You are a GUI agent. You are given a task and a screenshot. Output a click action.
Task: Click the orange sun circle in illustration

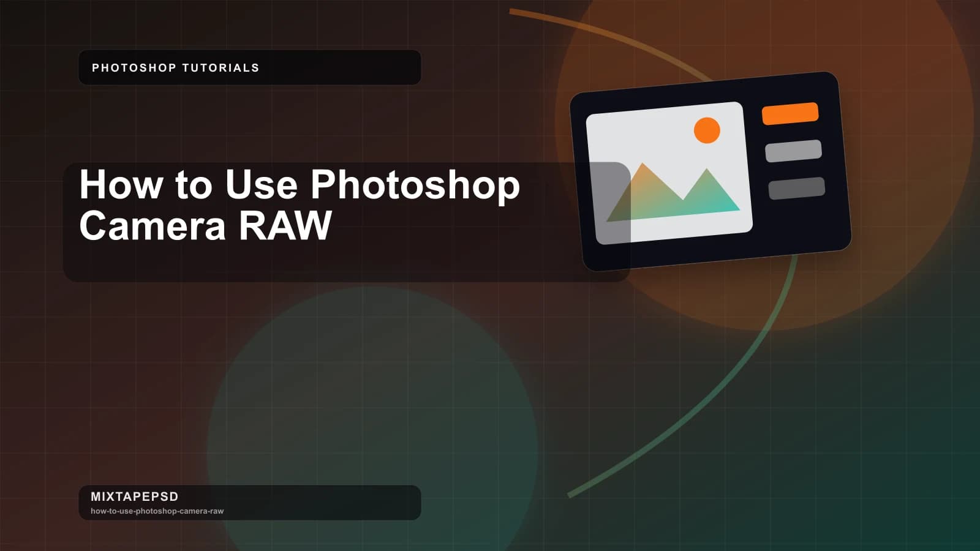pos(707,130)
